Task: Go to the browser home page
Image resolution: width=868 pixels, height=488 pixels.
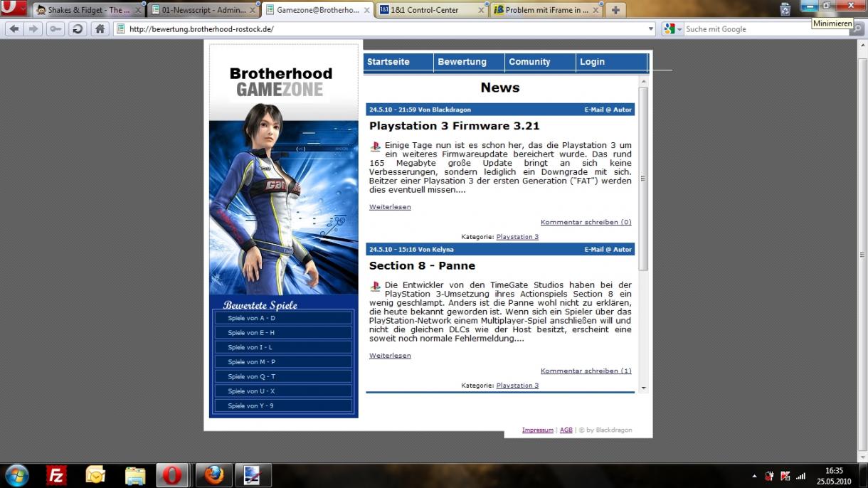Action: click(x=100, y=29)
